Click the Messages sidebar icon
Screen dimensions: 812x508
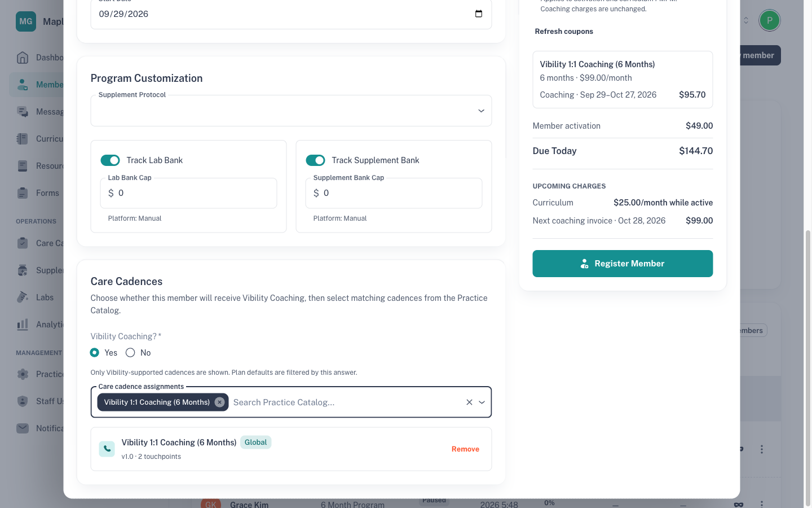point(23,112)
